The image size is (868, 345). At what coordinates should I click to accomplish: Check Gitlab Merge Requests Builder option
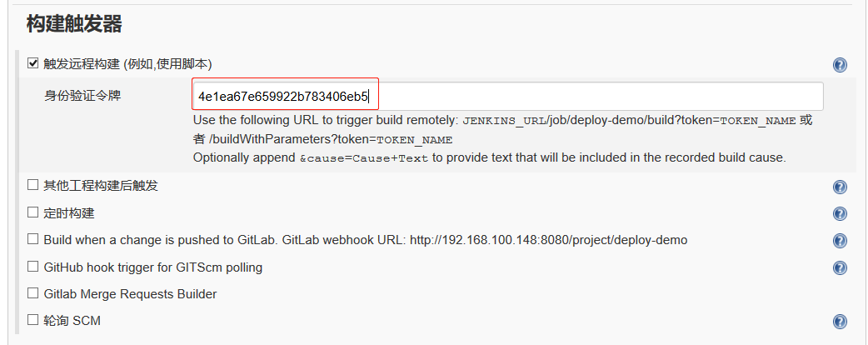(33, 293)
